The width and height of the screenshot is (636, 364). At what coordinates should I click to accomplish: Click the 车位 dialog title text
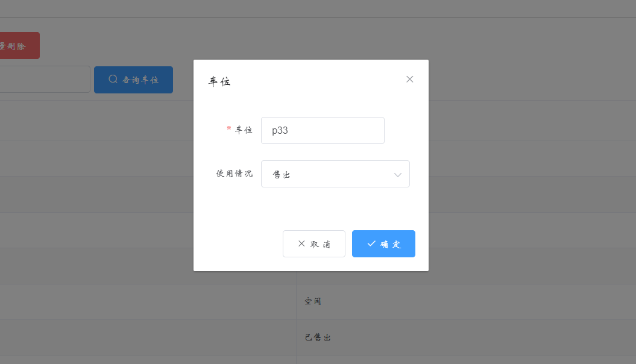(219, 81)
